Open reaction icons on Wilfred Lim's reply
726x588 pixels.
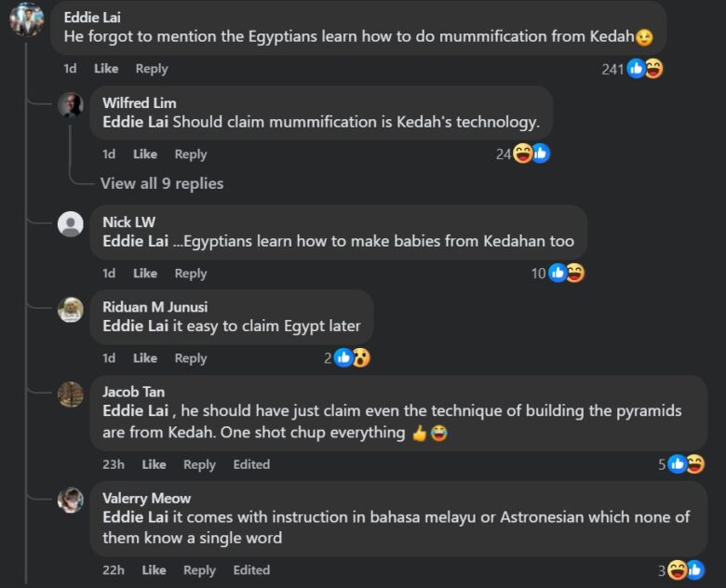(531, 154)
